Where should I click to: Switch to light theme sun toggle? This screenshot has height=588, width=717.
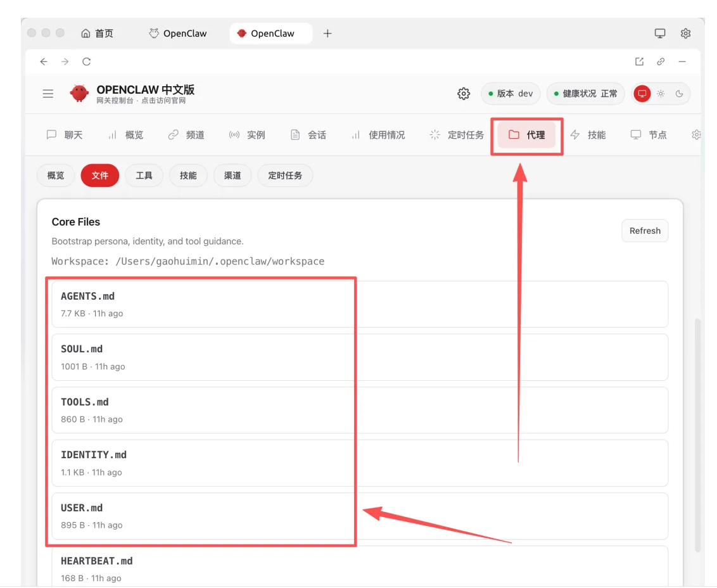point(661,94)
